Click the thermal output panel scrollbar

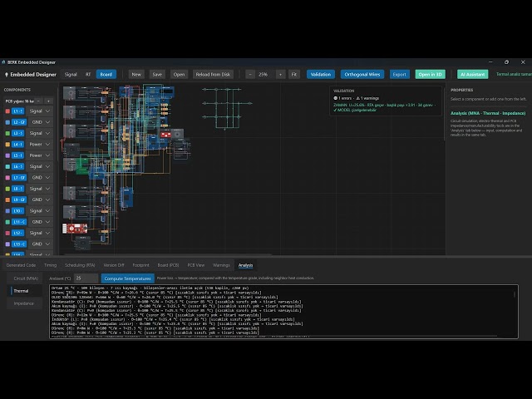[515, 294]
